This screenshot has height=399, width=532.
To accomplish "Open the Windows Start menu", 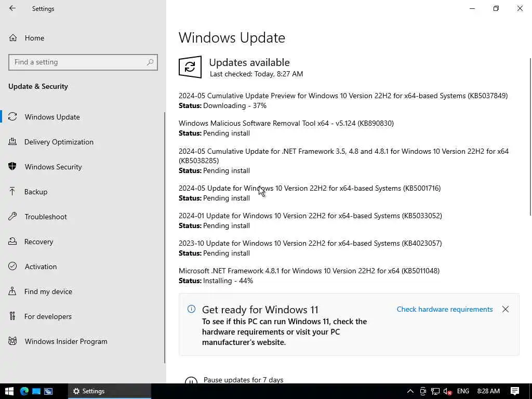I will point(9,391).
